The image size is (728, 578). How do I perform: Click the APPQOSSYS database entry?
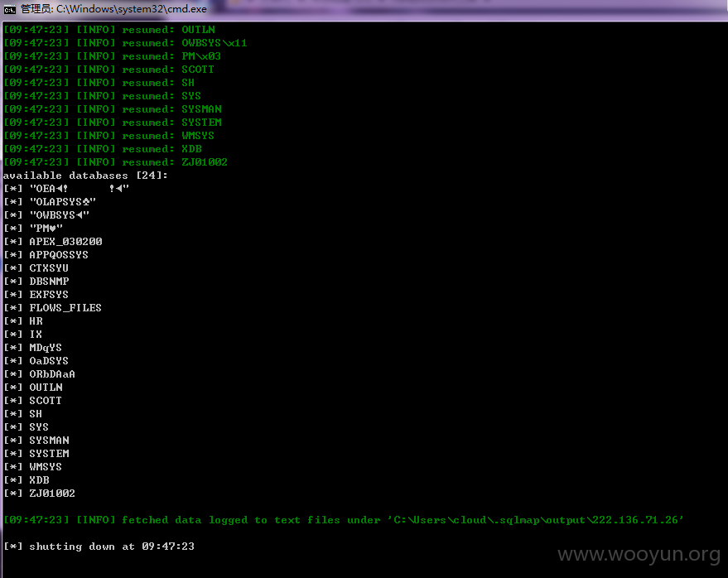click(x=46, y=255)
